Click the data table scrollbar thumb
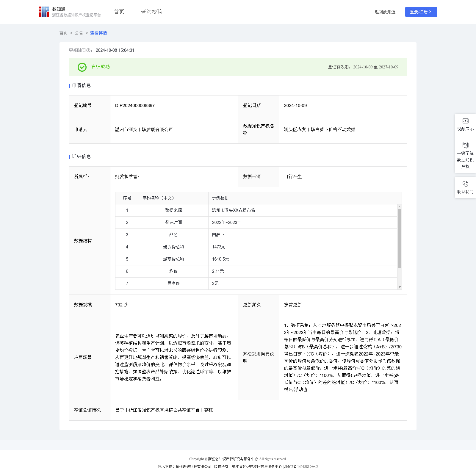This screenshot has height=476, width=476. tap(400, 238)
